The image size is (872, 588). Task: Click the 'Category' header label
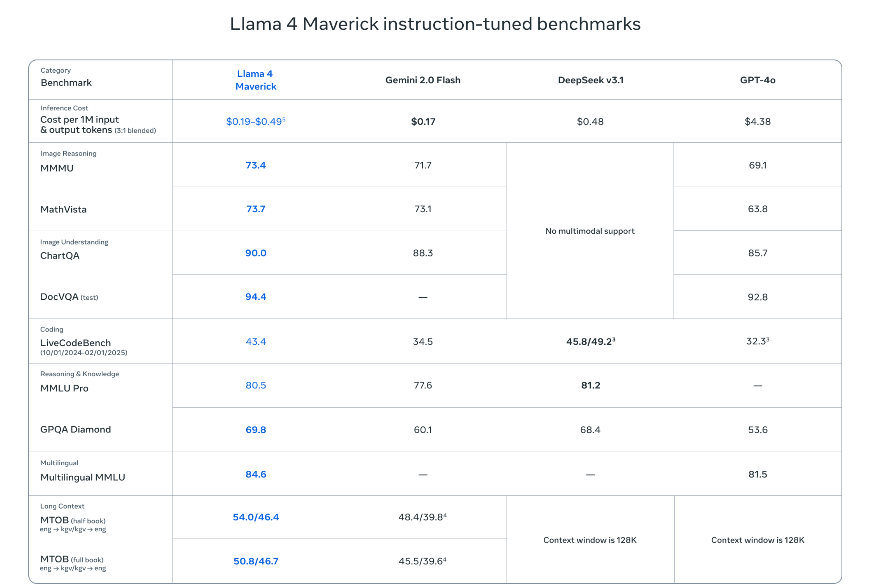56,70
